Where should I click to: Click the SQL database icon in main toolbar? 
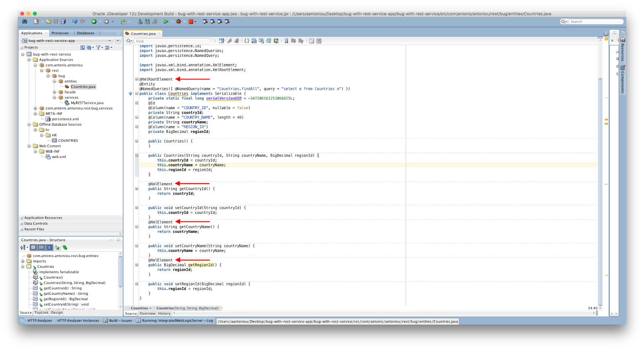click(123, 22)
